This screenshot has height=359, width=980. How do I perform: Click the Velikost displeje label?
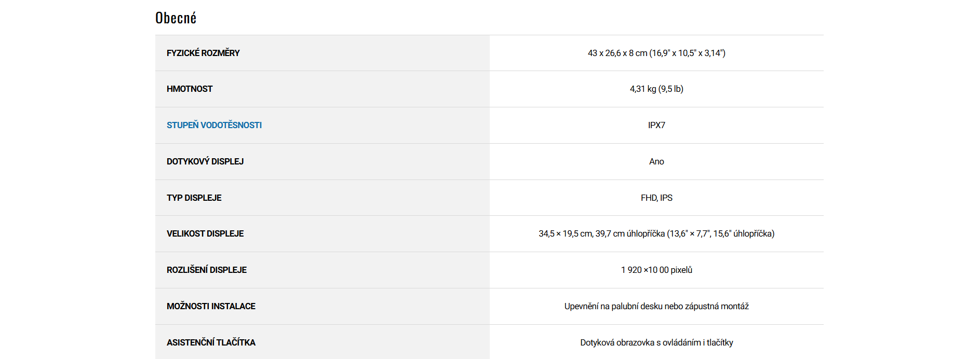205,233
